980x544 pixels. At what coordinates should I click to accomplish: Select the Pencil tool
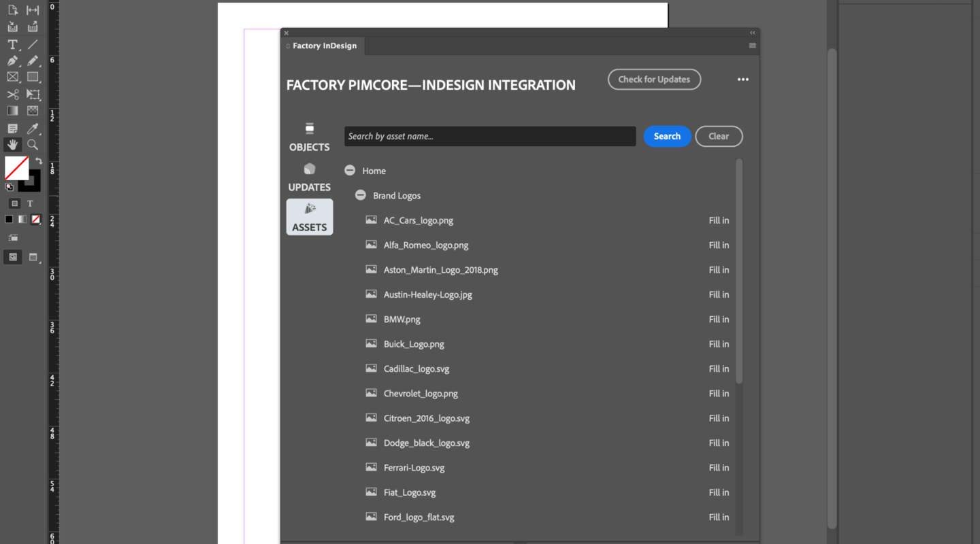(x=33, y=61)
